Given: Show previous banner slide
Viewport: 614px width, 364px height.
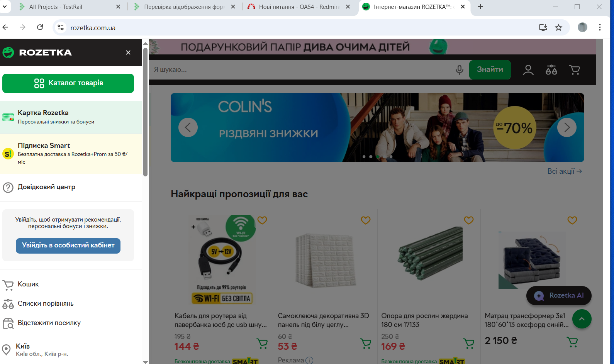Looking at the screenshot, I should pyautogui.click(x=188, y=127).
